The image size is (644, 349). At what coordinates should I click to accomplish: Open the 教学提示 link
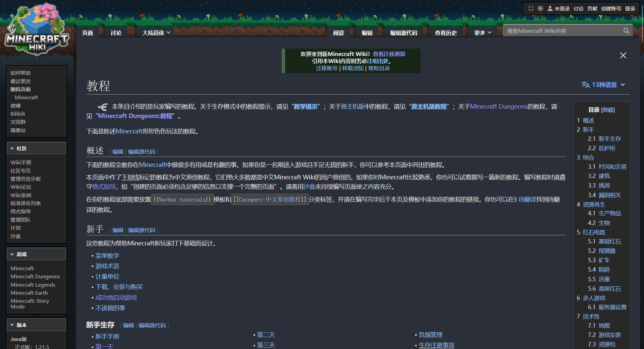tap(306, 107)
